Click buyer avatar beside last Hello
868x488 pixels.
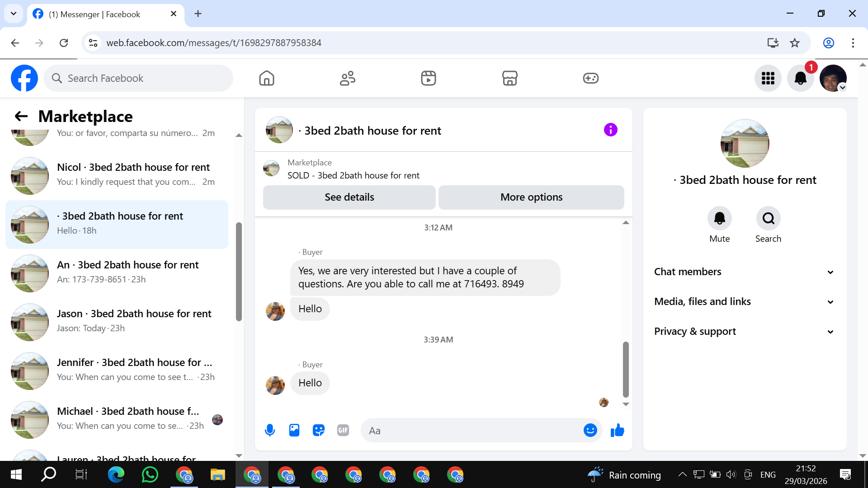click(x=275, y=385)
